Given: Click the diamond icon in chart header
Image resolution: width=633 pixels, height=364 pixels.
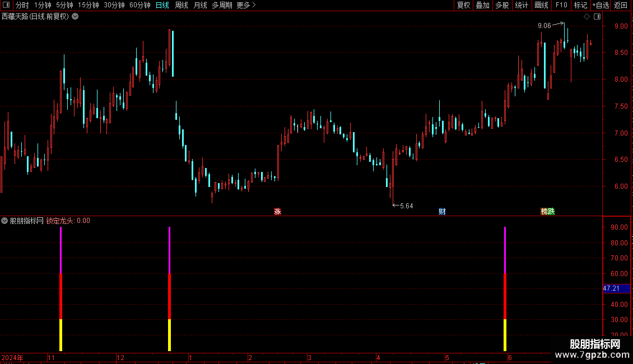Looking at the screenshot, I should click(x=587, y=17).
